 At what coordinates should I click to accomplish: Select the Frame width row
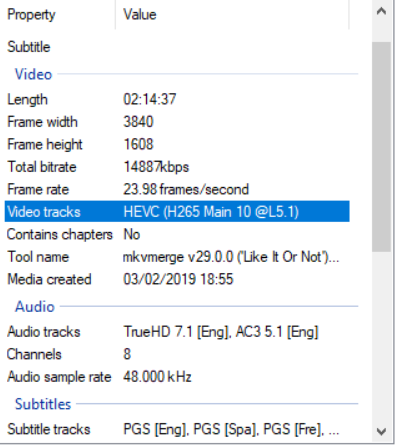(177, 122)
